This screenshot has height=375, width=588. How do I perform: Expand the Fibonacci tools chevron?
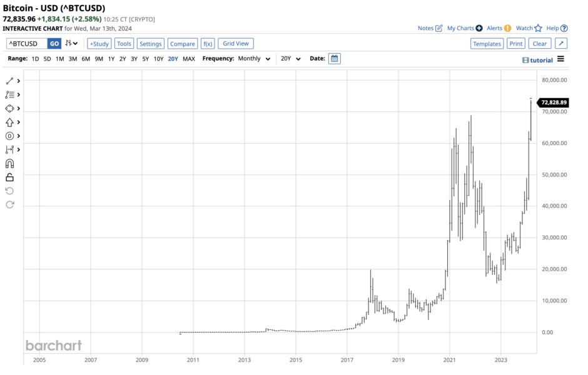(18, 95)
